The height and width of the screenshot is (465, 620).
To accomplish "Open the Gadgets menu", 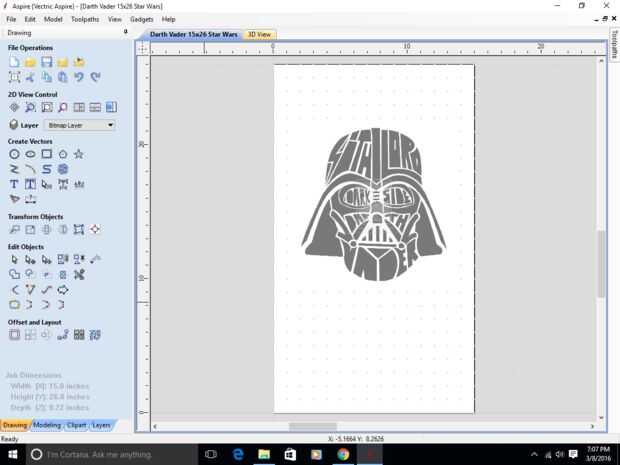I will (142, 19).
